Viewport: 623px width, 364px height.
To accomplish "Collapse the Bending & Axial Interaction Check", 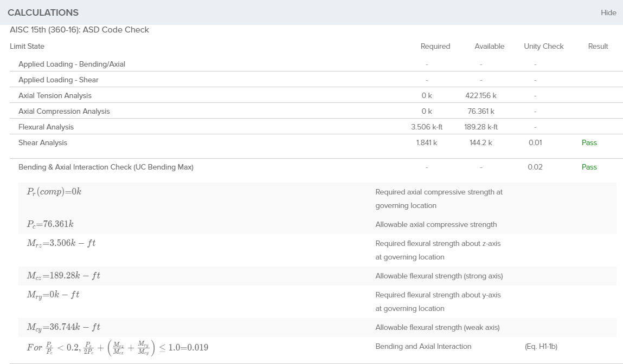I will tap(106, 167).
